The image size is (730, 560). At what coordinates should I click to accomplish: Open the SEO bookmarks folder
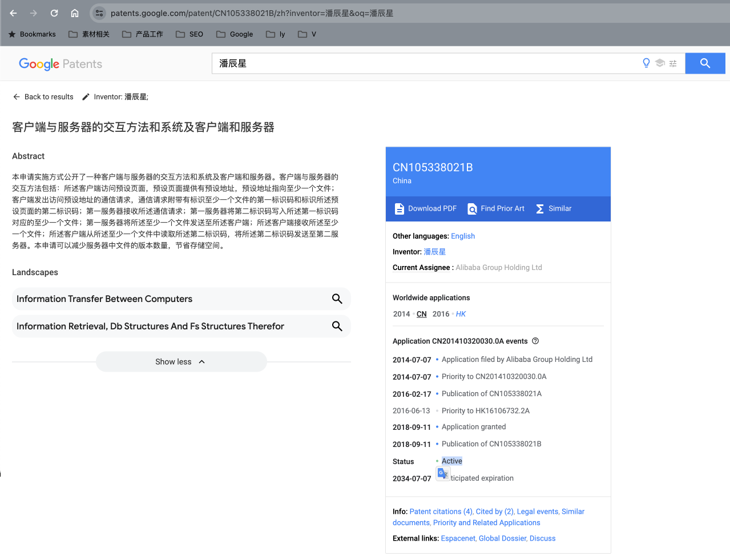pyautogui.click(x=189, y=34)
